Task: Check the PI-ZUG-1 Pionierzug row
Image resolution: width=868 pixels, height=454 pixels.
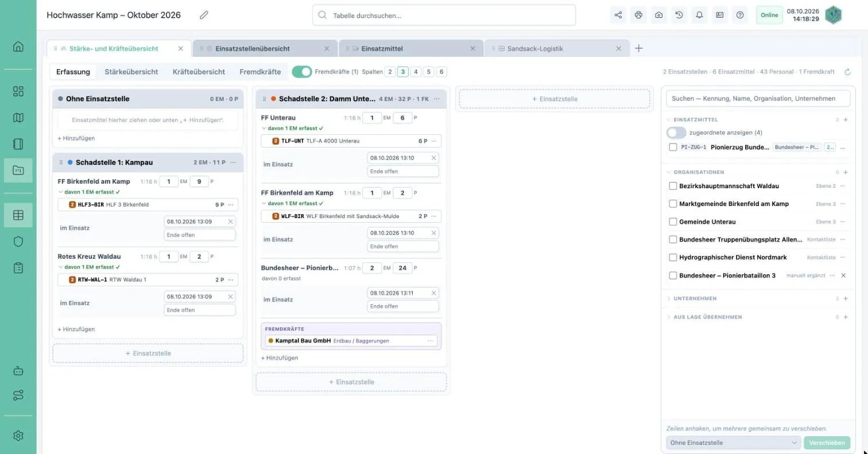Action: coord(673,147)
